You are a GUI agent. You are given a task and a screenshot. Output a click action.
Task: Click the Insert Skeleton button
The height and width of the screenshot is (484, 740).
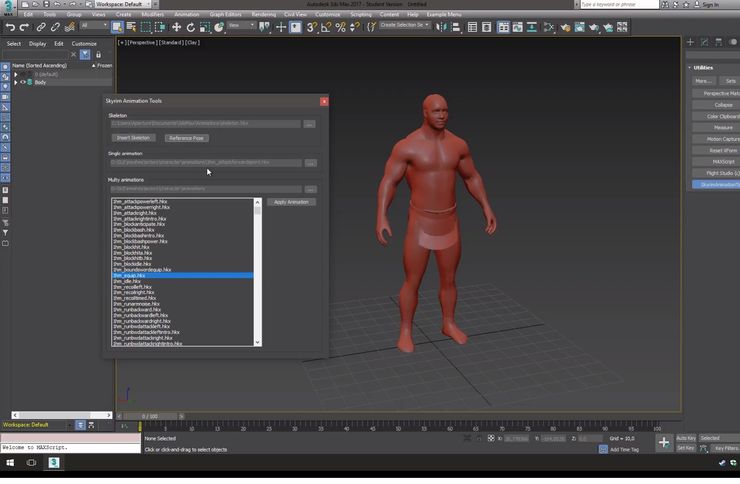(x=133, y=138)
